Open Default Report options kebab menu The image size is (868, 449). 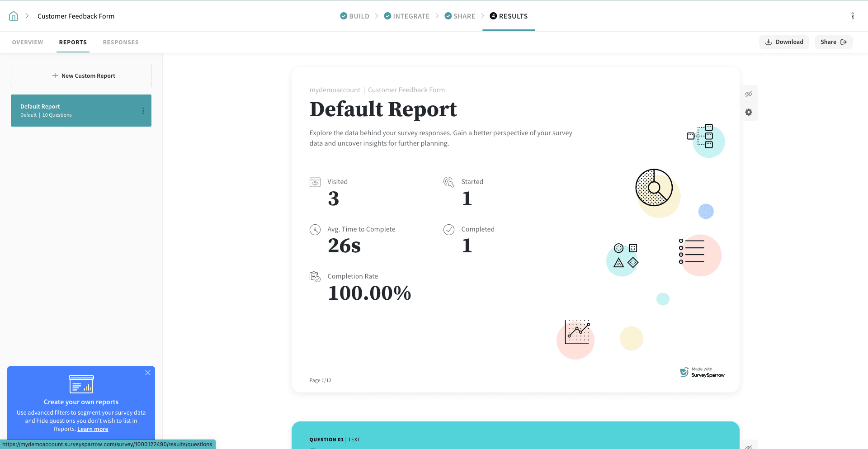[143, 111]
